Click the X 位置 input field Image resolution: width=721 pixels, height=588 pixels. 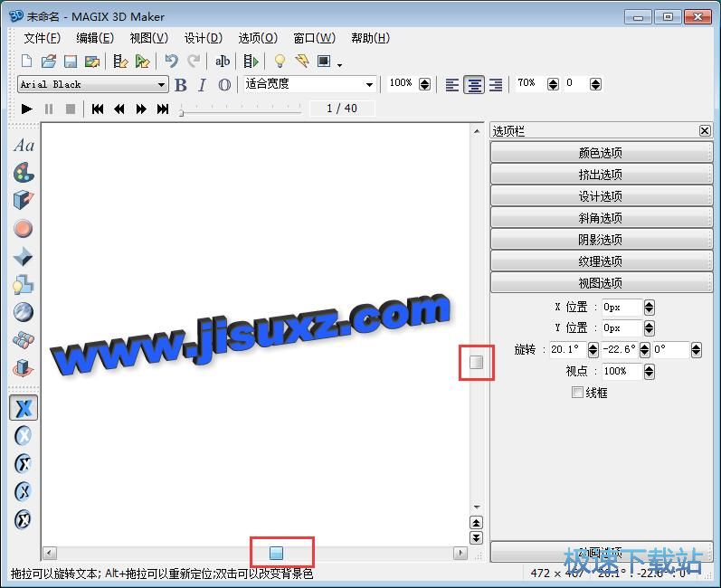[622, 307]
